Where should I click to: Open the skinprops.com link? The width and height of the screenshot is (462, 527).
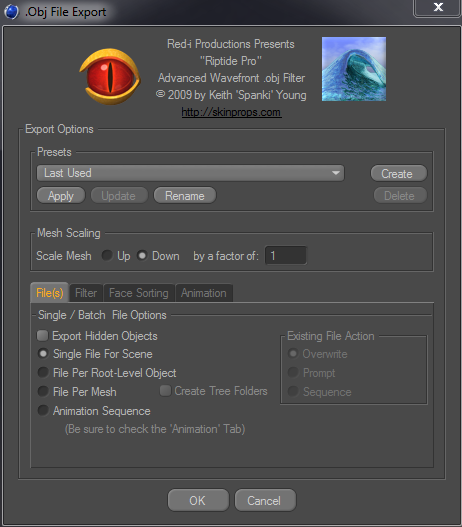pos(231,112)
